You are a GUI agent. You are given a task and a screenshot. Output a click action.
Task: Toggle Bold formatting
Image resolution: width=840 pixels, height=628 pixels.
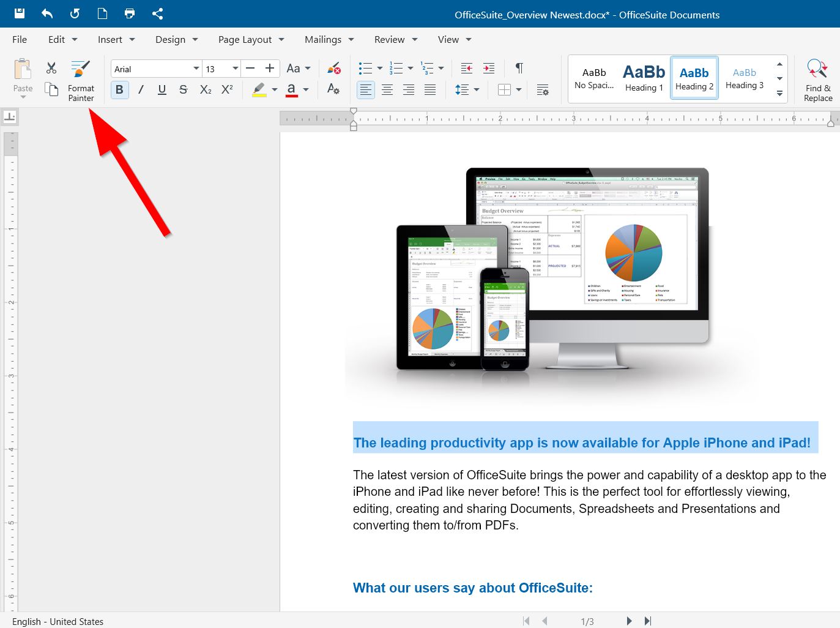coord(119,89)
